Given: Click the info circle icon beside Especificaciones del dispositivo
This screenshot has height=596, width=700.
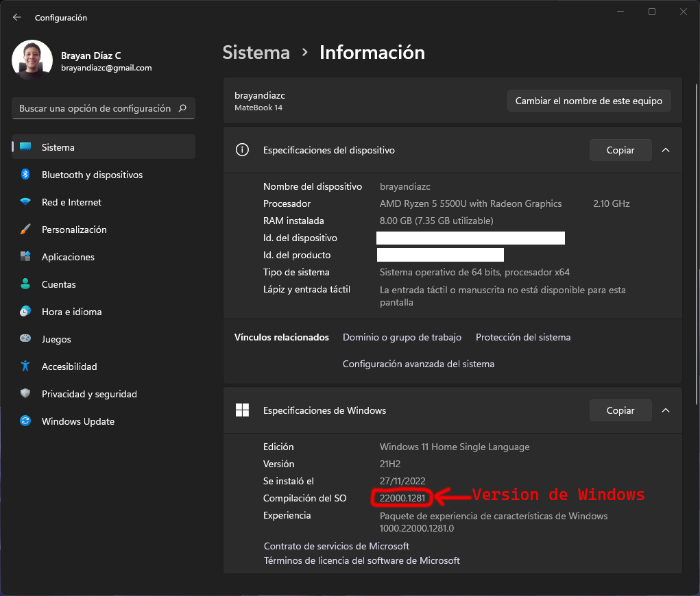Looking at the screenshot, I should pyautogui.click(x=242, y=150).
